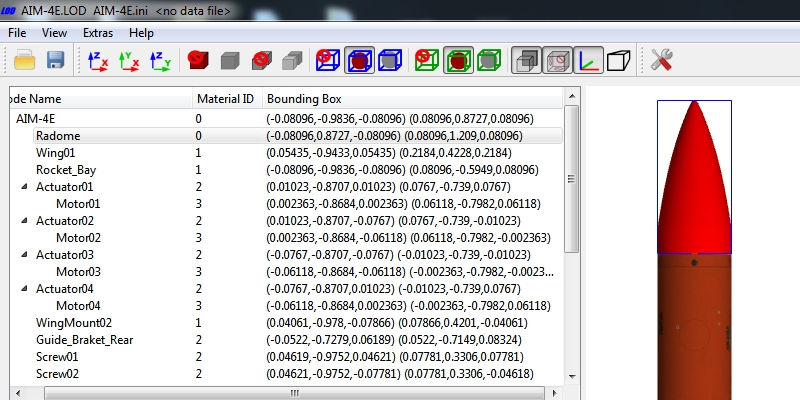
Task: Select the Motor03 node
Action: 78,271
